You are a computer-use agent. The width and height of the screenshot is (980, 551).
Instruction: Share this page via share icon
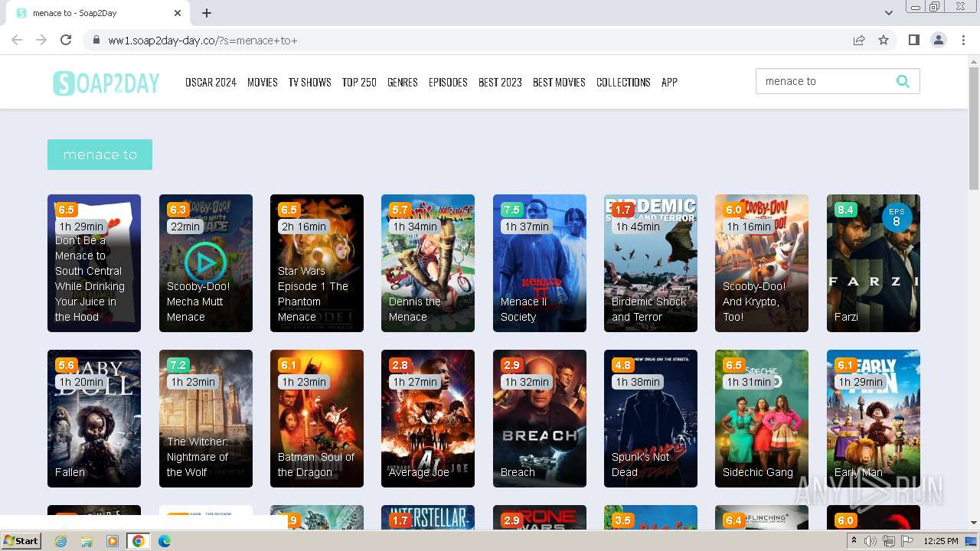point(859,40)
